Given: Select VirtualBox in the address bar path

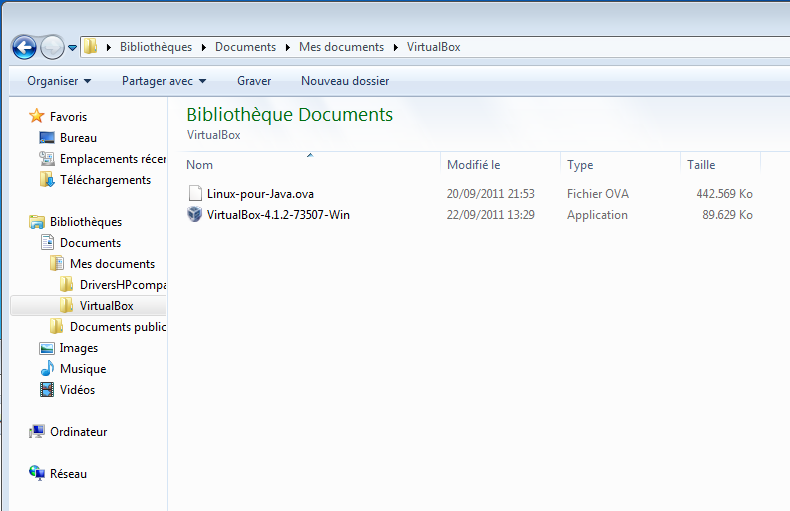Looking at the screenshot, I should tap(433, 47).
